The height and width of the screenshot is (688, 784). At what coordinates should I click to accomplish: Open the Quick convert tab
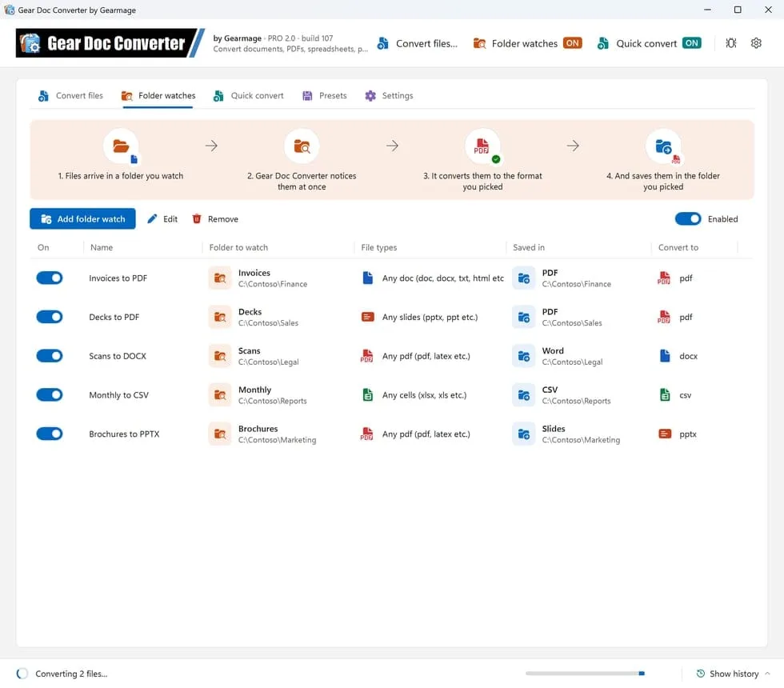click(249, 95)
